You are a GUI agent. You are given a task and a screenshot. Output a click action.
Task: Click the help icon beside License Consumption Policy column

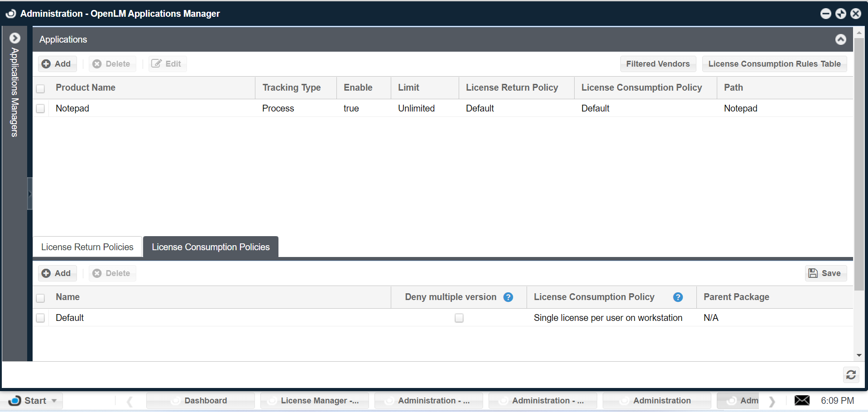tap(677, 297)
